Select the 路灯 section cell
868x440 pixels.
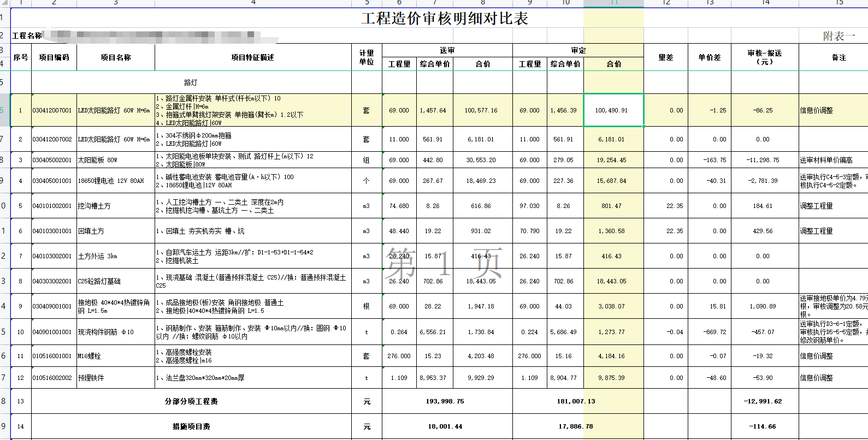point(191,82)
